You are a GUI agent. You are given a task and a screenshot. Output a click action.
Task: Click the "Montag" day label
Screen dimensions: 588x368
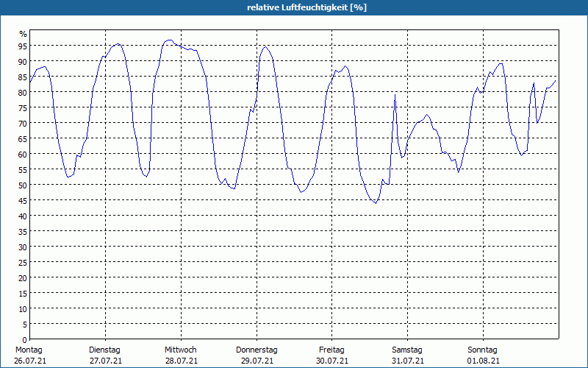[29, 350]
